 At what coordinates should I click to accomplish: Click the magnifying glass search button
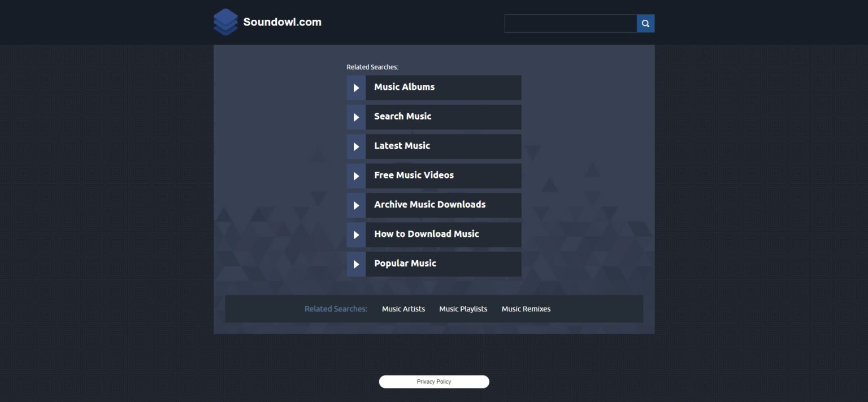[x=645, y=24]
